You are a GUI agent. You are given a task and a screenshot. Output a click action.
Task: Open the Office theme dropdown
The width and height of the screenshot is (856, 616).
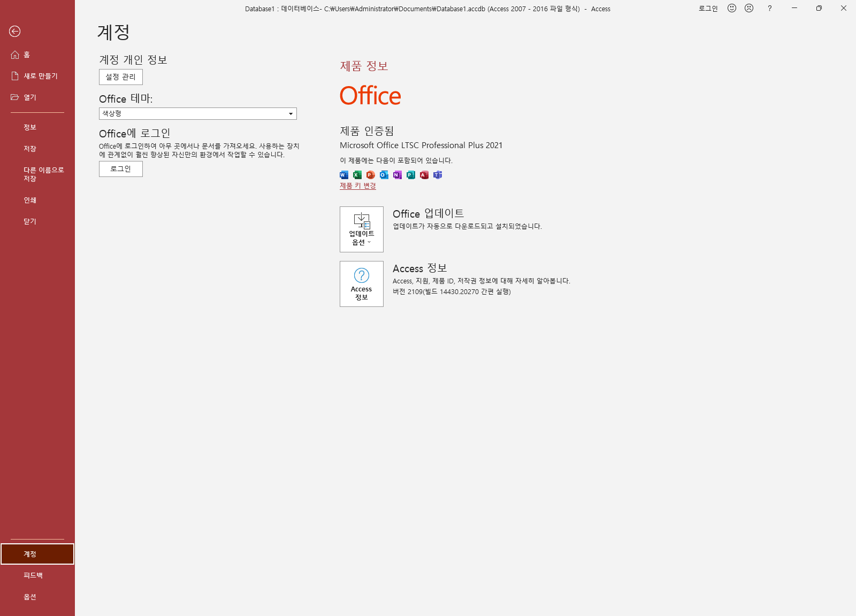(198, 113)
